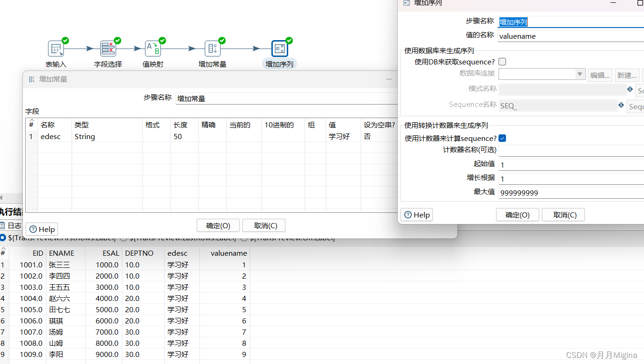
Task: Select the 增加序列 step icon on canvas
Action: pos(280,49)
